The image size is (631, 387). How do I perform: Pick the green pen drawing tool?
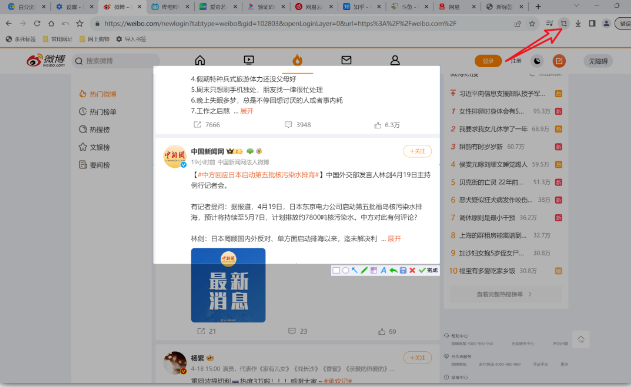point(364,270)
